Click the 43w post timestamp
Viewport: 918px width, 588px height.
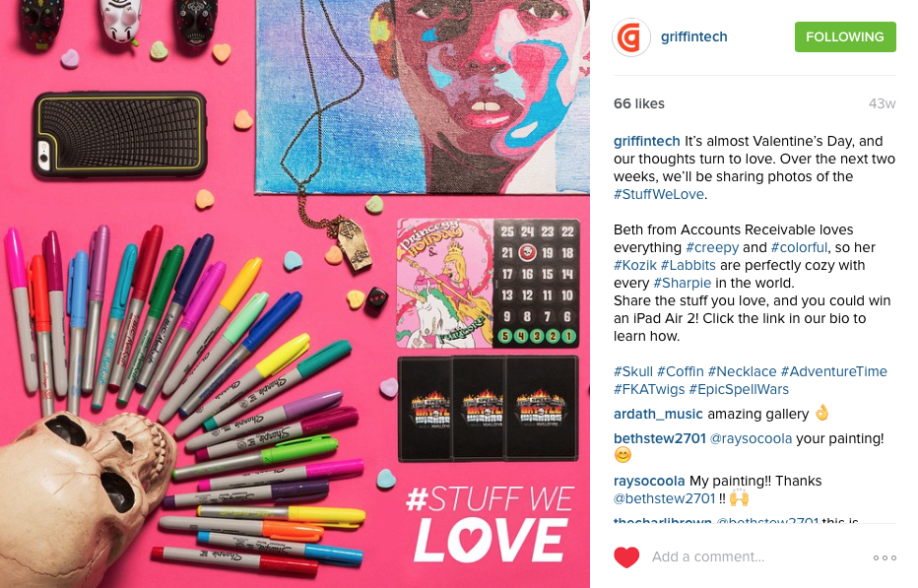tap(882, 103)
